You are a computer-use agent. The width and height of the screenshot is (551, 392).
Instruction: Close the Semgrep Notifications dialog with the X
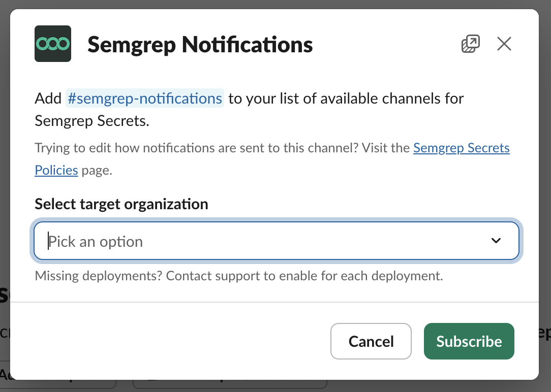(504, 44)
